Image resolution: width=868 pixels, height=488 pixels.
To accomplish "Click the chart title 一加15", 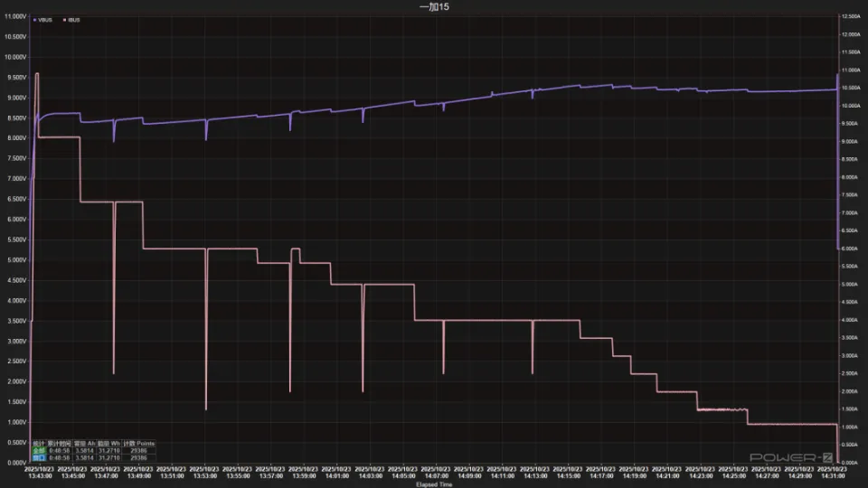I will tap(433, 6).
